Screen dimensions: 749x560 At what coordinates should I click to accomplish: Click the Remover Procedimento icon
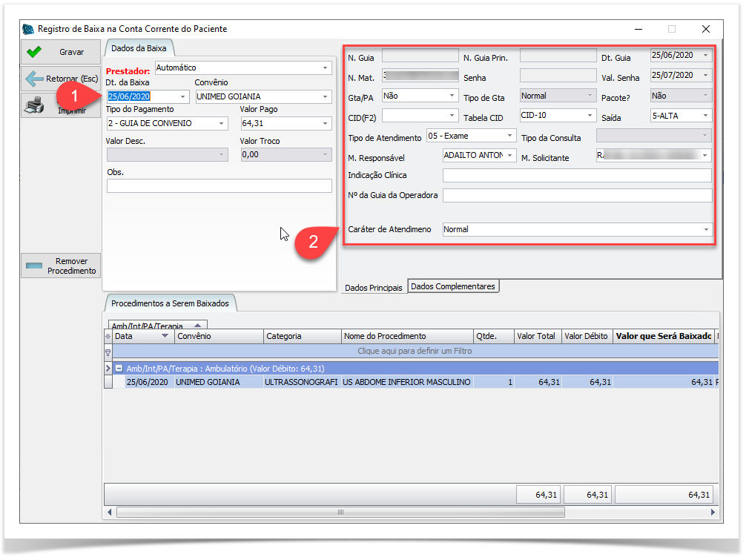coord(35,266)
